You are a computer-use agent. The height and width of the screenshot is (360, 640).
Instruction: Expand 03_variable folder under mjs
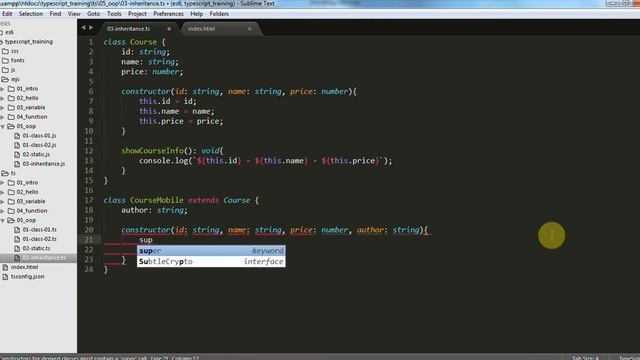pos(3,107)
